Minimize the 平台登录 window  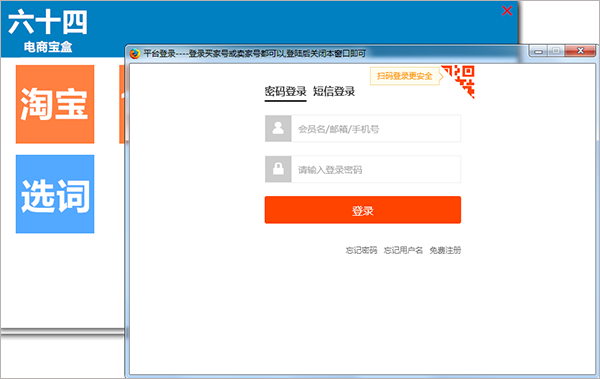pos(538,51)
